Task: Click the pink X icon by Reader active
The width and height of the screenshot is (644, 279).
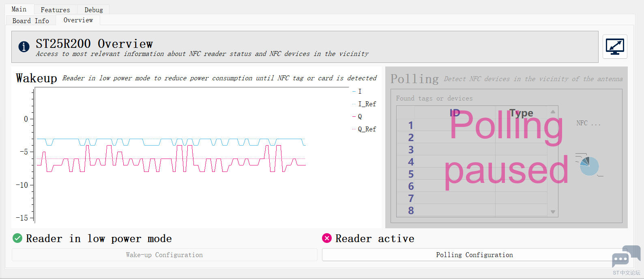Action: pyautogui.click(x=327, y=238)
